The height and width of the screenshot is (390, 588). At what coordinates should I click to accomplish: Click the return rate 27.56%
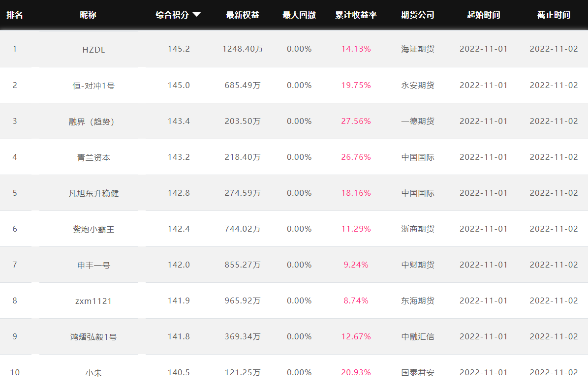point(356,121)
